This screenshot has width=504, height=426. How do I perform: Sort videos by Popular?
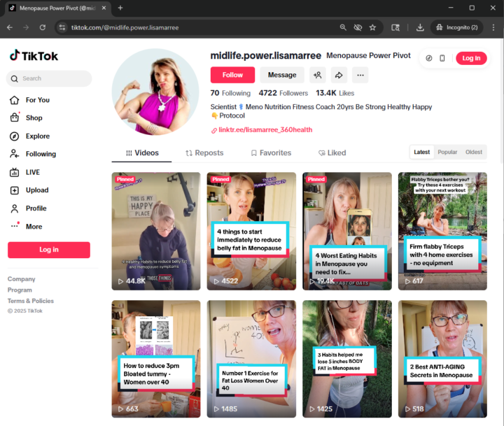[447, 152]
